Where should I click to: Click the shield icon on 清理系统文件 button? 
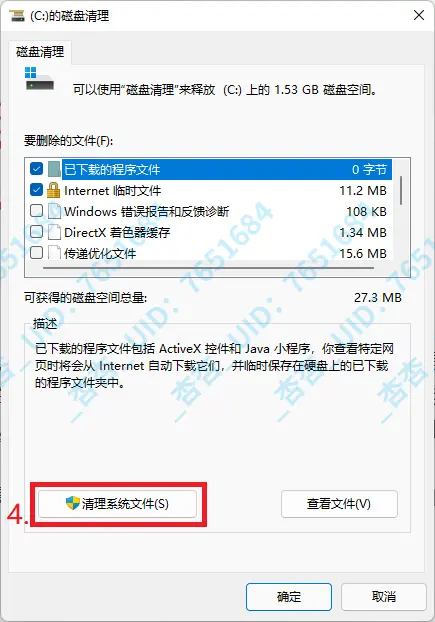(x=73, y=503)
